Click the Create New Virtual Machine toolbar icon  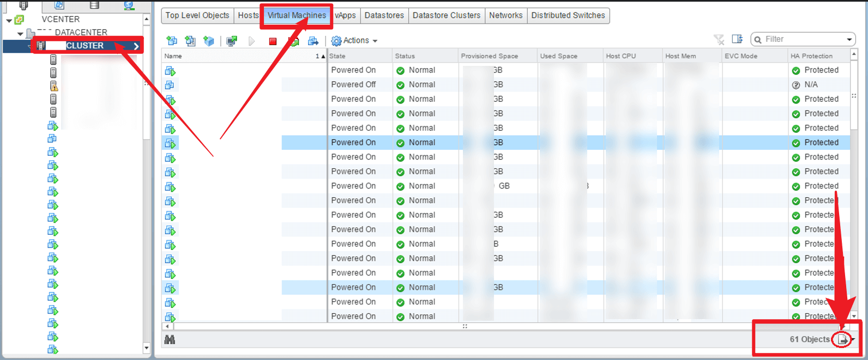172,40
